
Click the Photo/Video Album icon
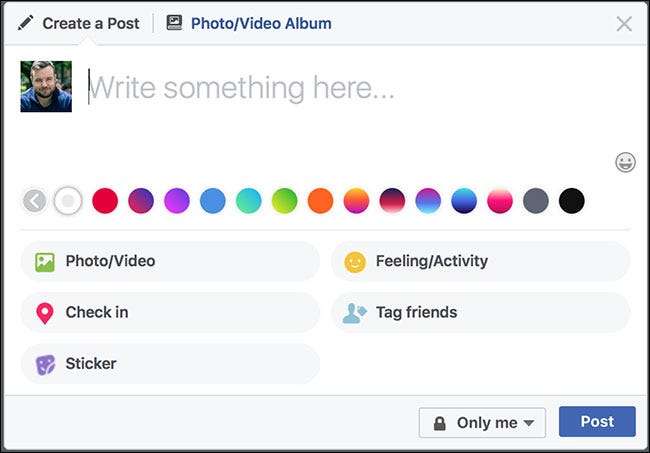[x=175, y=23]
